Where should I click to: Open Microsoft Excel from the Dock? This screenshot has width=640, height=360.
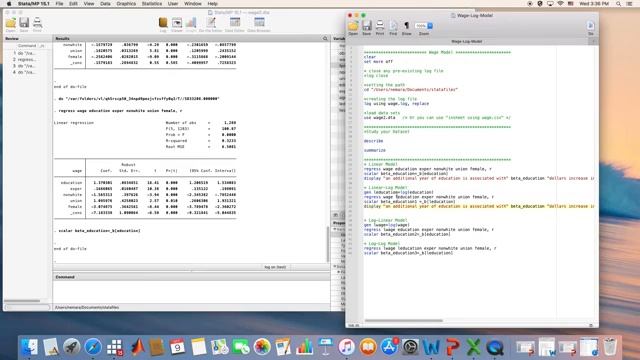(473, 347)
